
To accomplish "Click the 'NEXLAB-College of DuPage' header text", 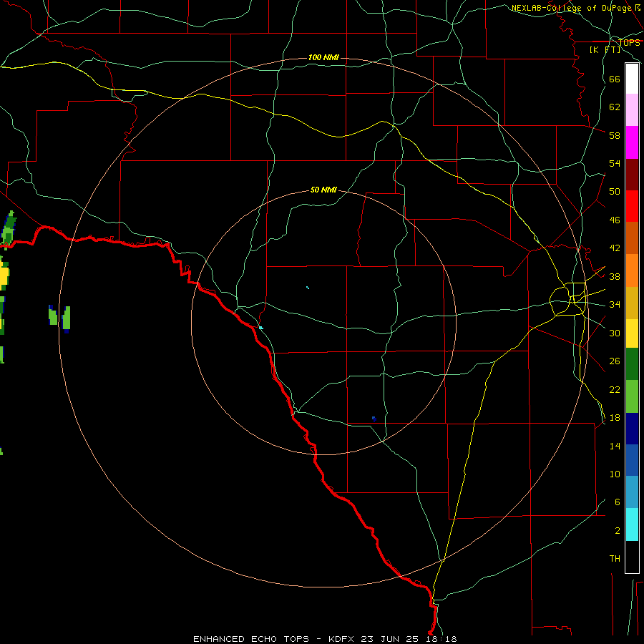I will tap(571, 8).
